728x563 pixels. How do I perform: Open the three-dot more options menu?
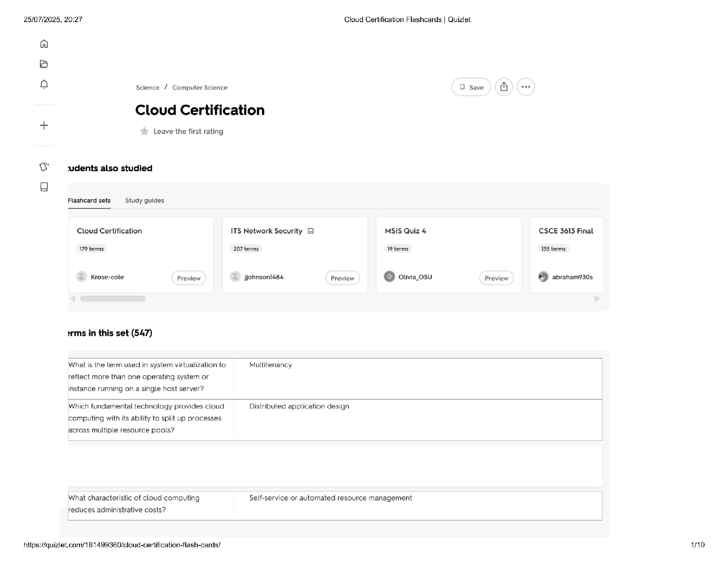coord(526,87)
